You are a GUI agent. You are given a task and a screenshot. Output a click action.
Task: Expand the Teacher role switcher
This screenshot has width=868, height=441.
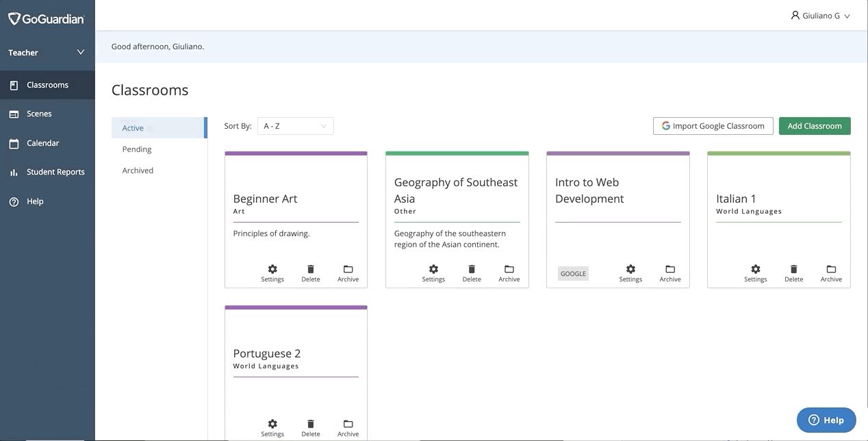click(47, 53)
